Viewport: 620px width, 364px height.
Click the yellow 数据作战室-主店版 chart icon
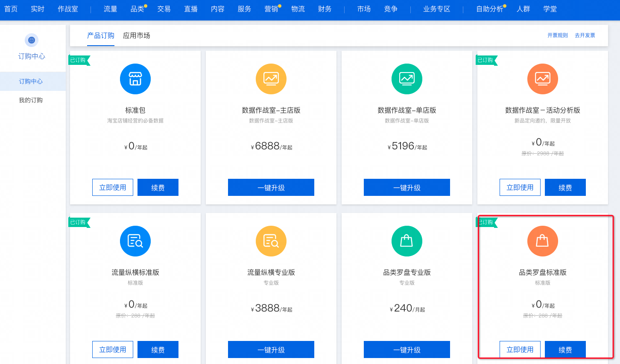tap(271, 79)
